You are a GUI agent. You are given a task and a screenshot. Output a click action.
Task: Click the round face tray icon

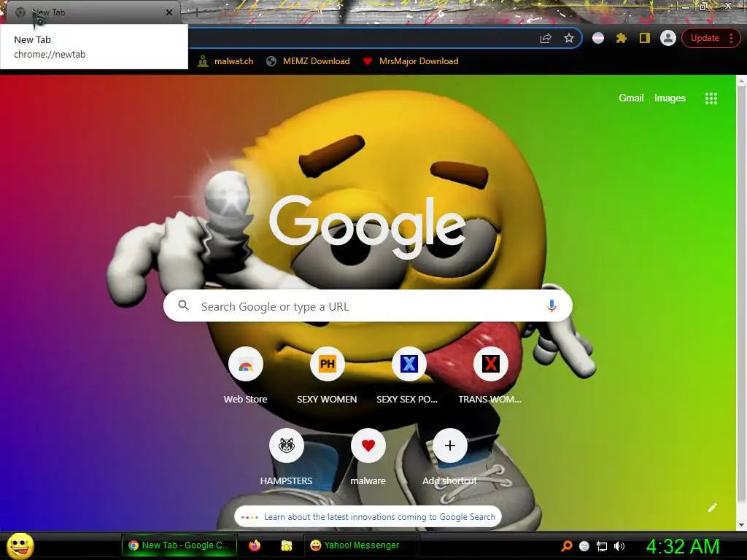pyautogui.click(x=584, y=546)
